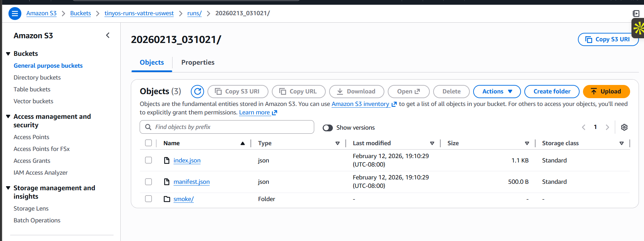Open the hamburger navigation menu icon
The image size is (644, 241).
pos(15,14)
